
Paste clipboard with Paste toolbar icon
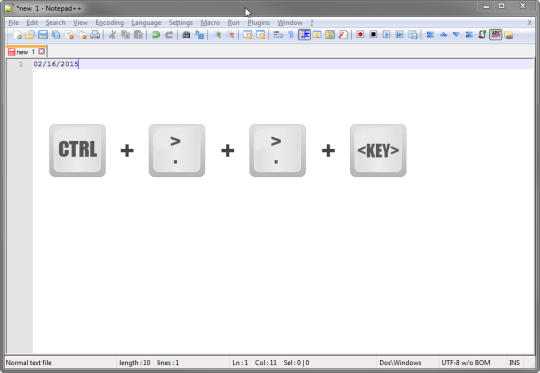click(x=138, y=35)
